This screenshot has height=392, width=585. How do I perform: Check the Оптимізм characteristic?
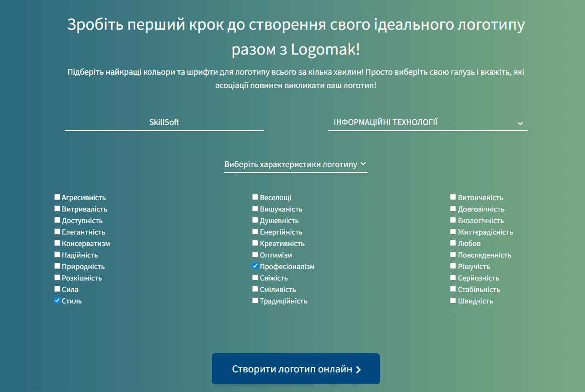(x=255, y=255)
